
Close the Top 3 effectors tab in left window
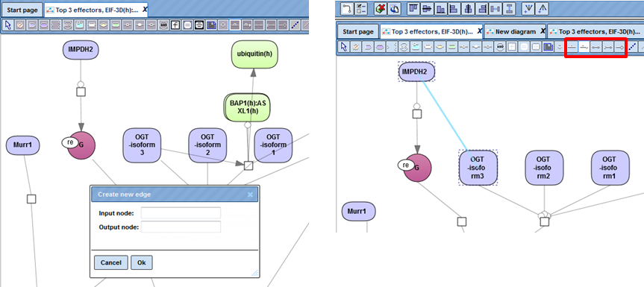(x=146, y=10)
